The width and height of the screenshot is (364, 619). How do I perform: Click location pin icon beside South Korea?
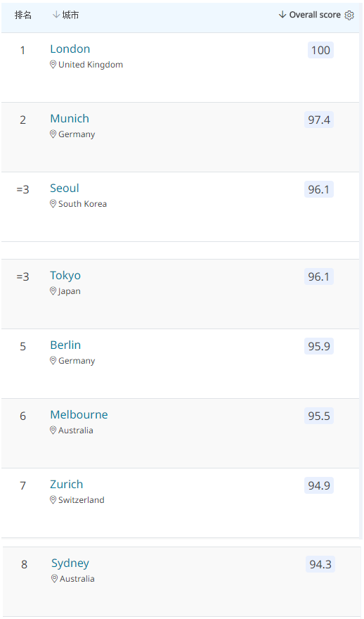click(x=53, y=204)
